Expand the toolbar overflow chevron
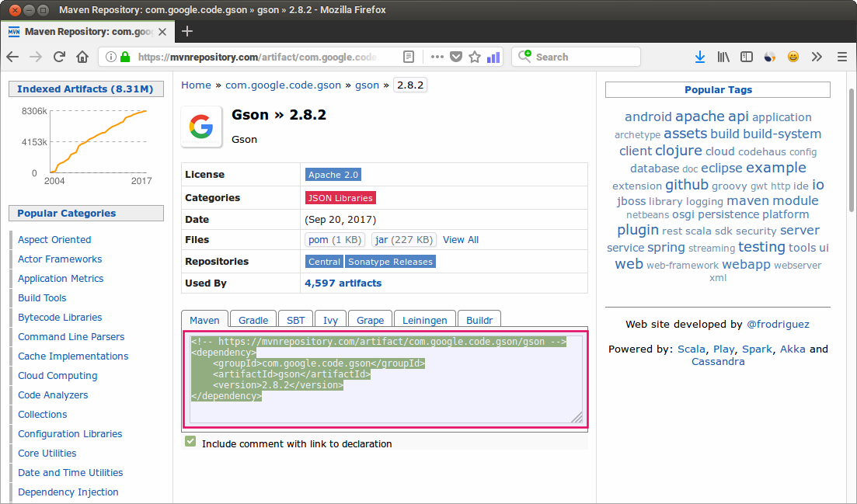 click(x=817, y=57)
